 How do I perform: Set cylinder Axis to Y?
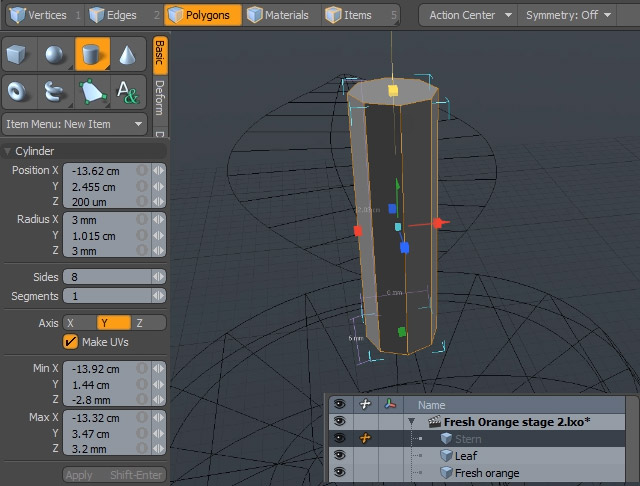[x=114, y=323]
